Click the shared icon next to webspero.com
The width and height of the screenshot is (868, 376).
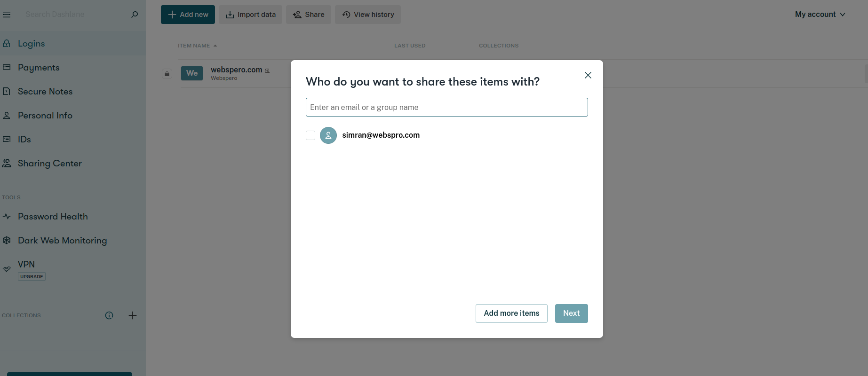click(267, 70)
